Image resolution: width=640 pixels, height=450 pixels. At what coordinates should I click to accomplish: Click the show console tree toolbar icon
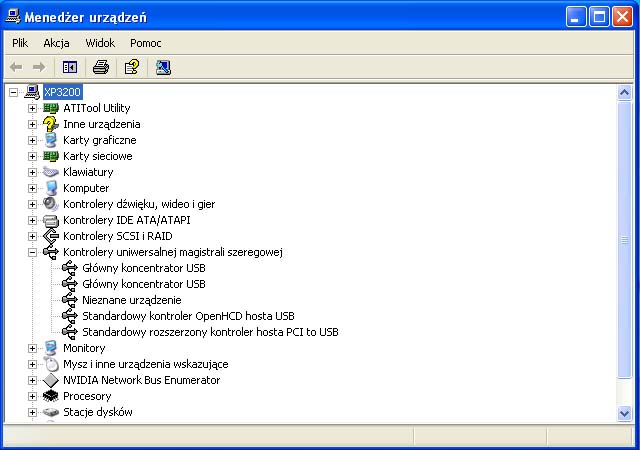point(70,67)
